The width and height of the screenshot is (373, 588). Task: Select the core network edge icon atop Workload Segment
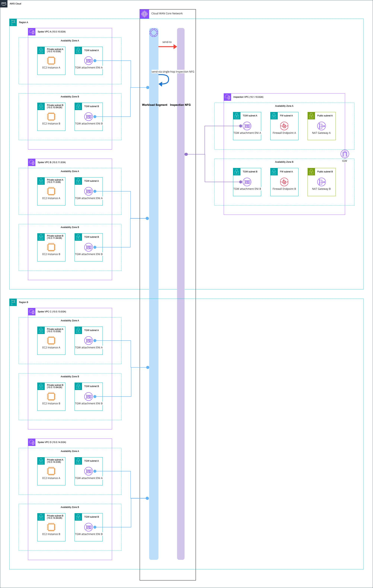click(154, 33)
